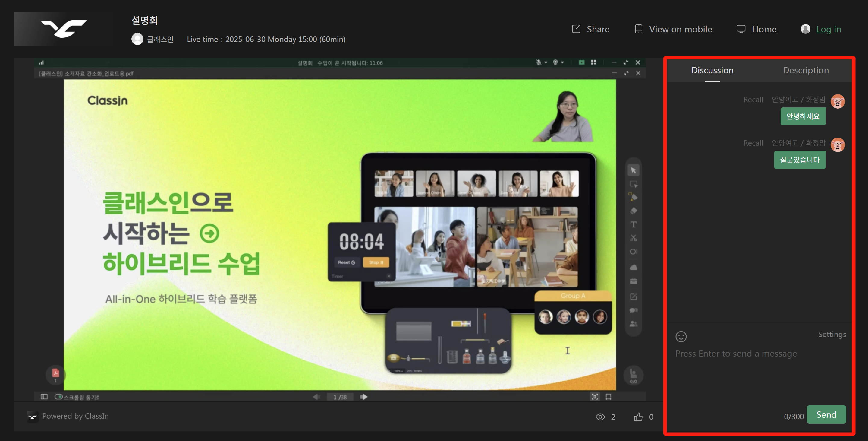Click the note edit icon in toolbar
868x441 pixels.
click(x=634, y=297)
